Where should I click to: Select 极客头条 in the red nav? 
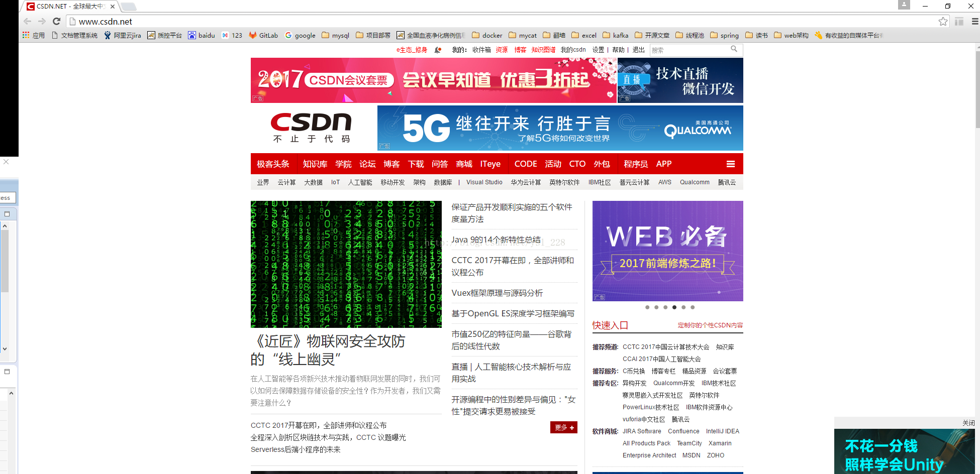click(273, 164)
